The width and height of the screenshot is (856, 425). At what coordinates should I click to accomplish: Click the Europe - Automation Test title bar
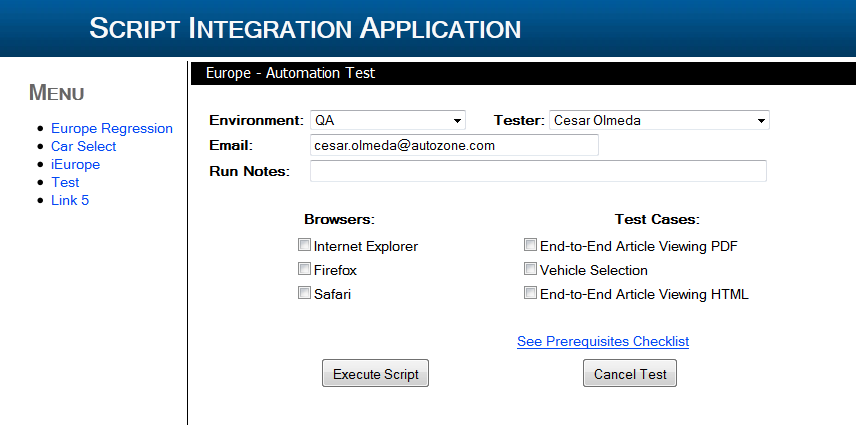tap(290, 73)
